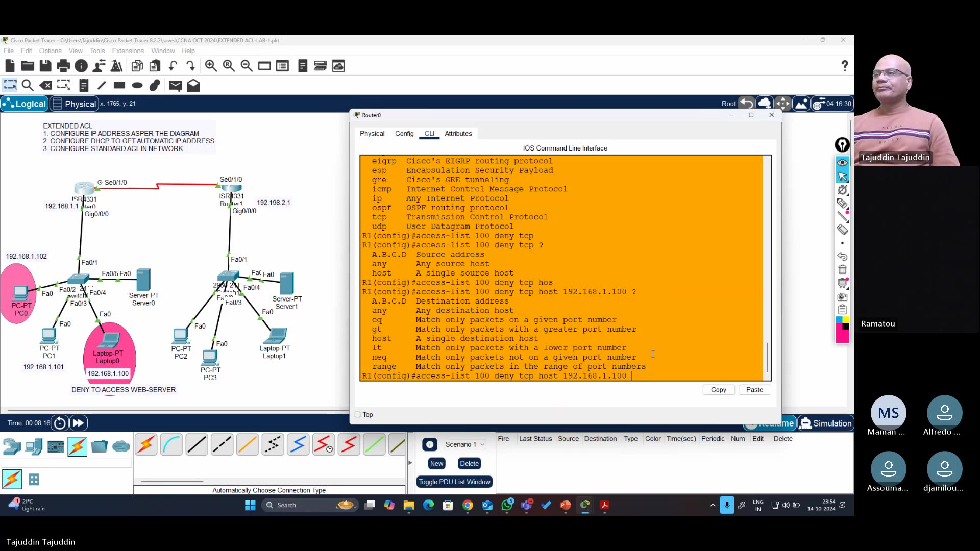Select the copper straight-through cable connection
Viewport: 980px width, 551px height.
point(197,444)
